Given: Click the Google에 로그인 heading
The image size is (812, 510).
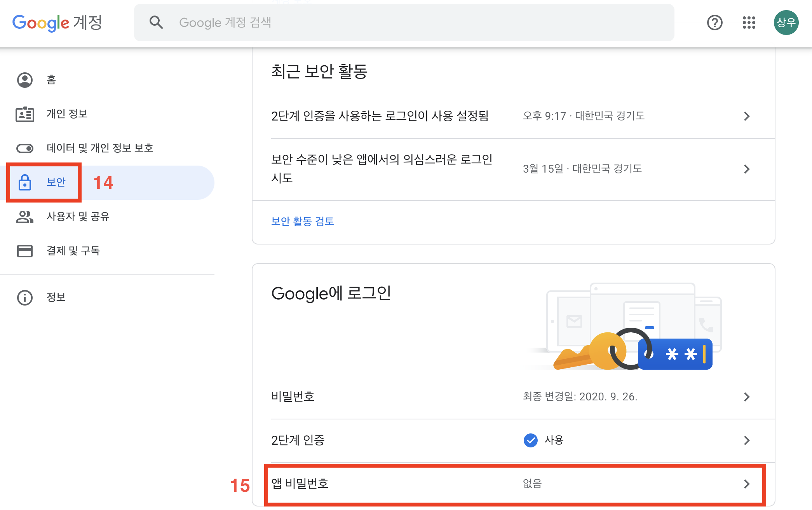Looking at the screenshot, I should pos(331,293).
